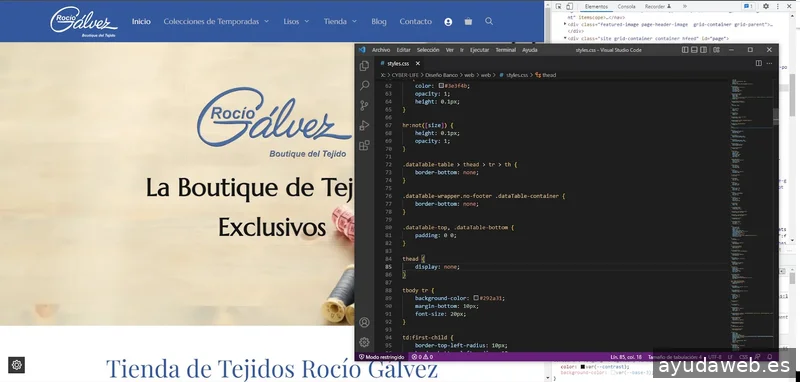This screenshot has width=800, height=382.
Task: Click the website search magnifier icon
Action: (x=489, y=21)
